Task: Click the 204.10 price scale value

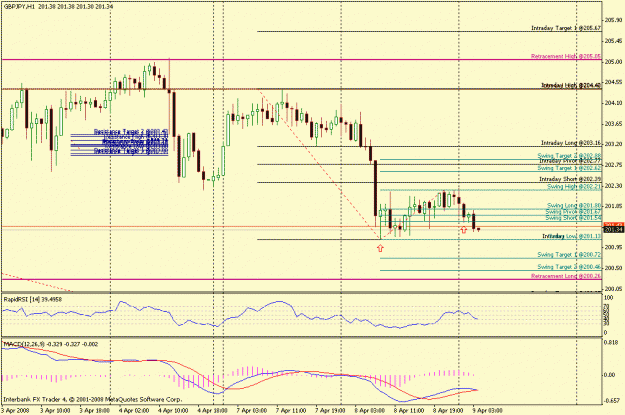Action: (613, 103)
